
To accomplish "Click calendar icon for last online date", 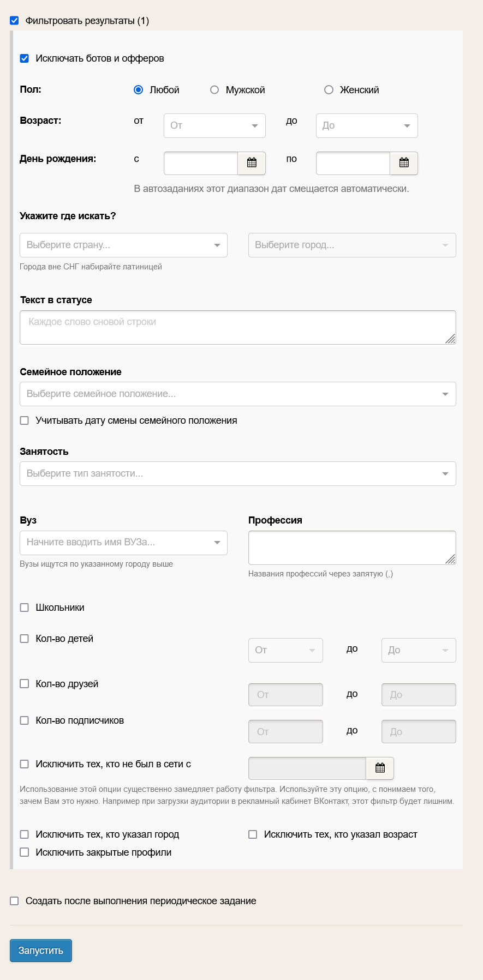I will click(380, 768).
